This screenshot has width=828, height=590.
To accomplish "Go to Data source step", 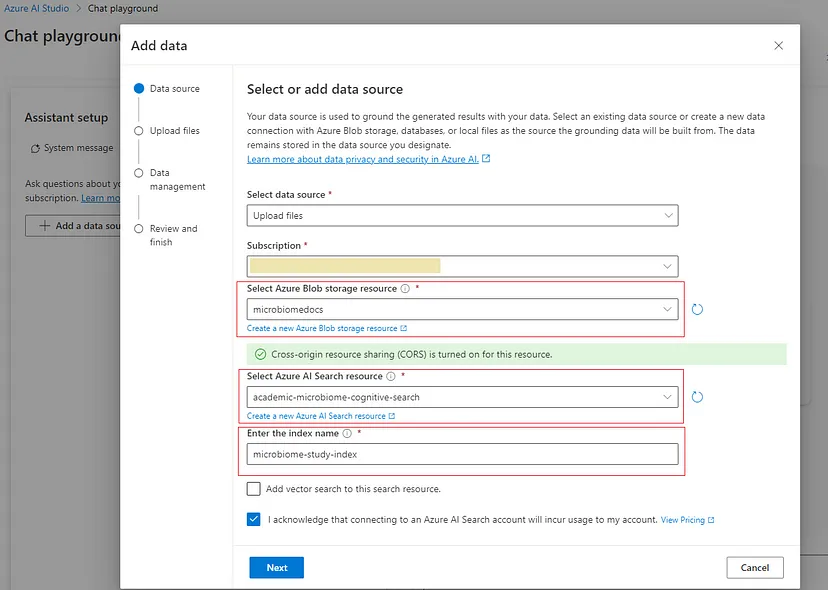I will (167, 89).
